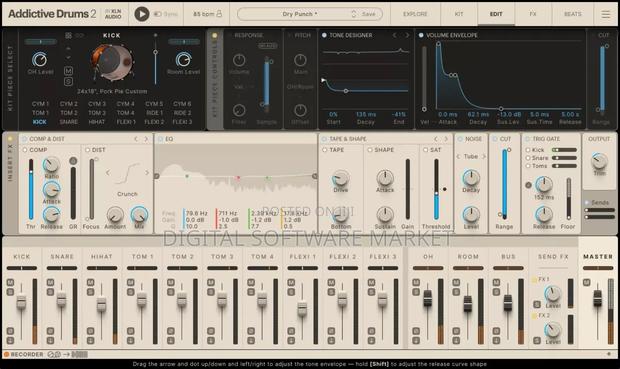Click the Shape Sustain knob

pos(385,214)
